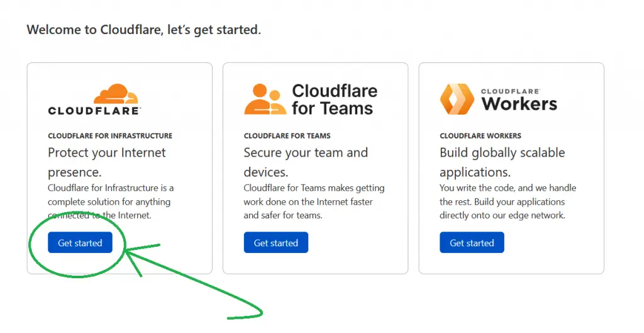This screenshot has width=644, height=333.
Task: Click Get started under Cloudflare for Infrastructure
Action: click(80, 242)
